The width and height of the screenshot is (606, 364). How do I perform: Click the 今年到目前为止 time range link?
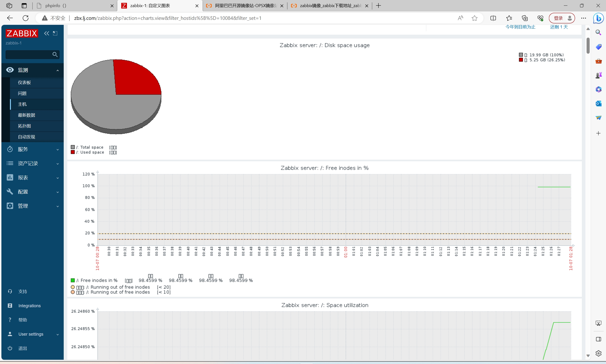pos(520,27)
